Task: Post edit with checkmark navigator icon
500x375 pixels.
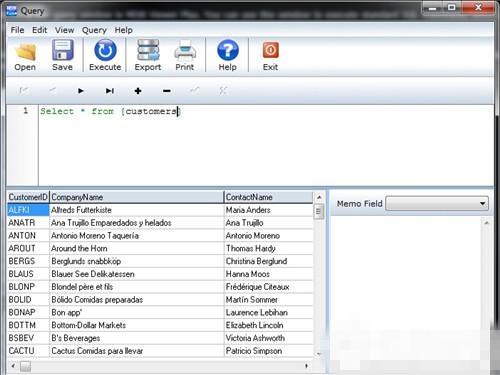Action: point(195,91)
